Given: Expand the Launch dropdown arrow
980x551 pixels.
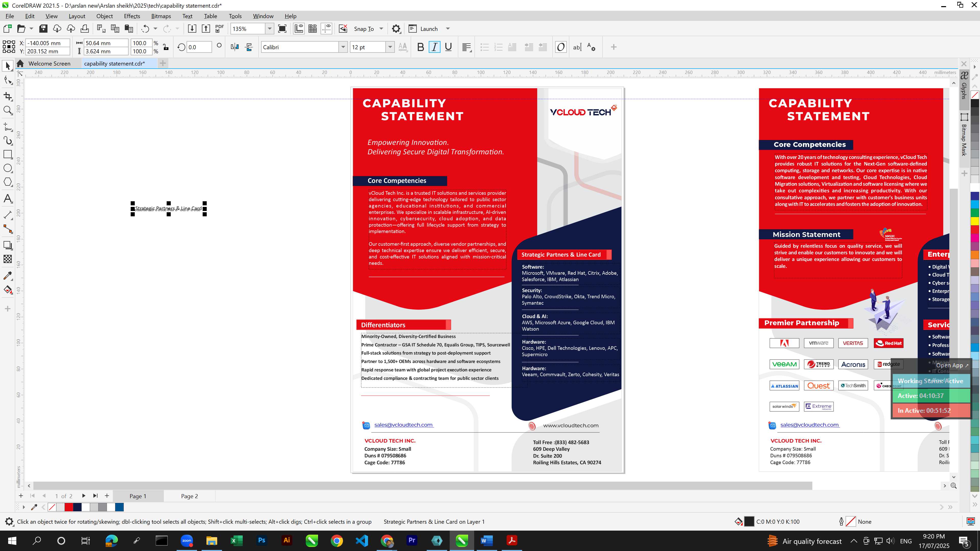Looking at the screenshot, I should coord(448,29).
